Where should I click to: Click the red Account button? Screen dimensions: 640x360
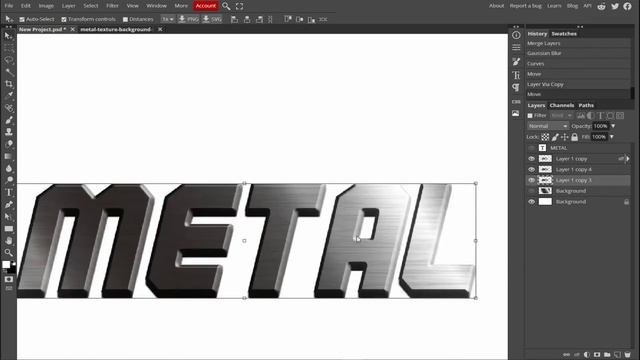206,6
